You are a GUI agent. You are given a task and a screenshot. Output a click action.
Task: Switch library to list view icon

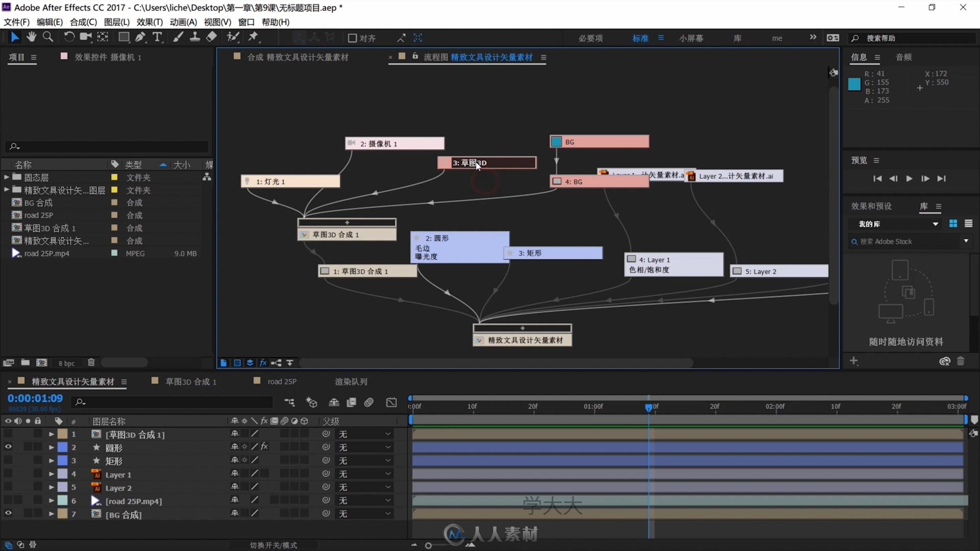pos(968,223)
